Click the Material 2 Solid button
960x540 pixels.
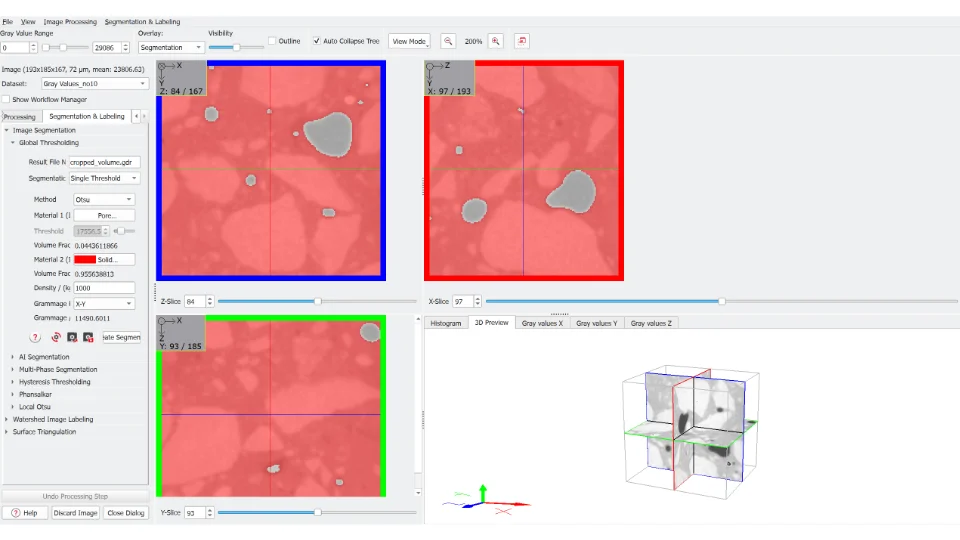point(104,260)
